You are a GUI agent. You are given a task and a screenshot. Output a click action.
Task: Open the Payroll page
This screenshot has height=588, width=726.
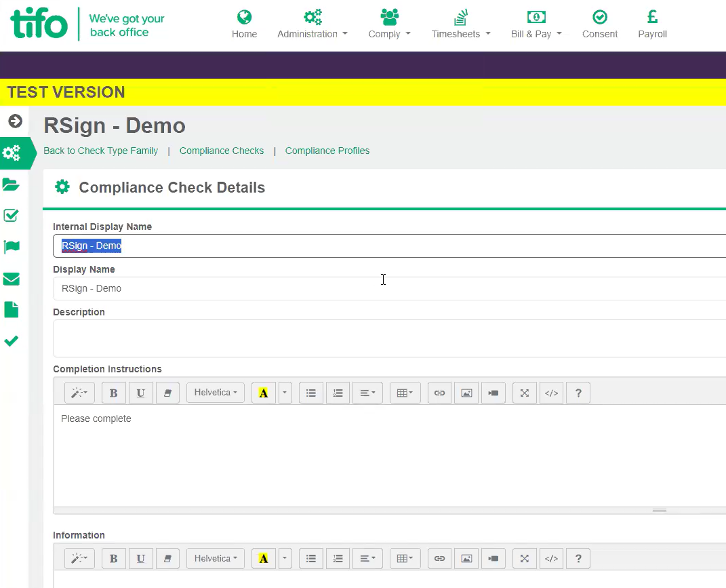coord(652,24)
